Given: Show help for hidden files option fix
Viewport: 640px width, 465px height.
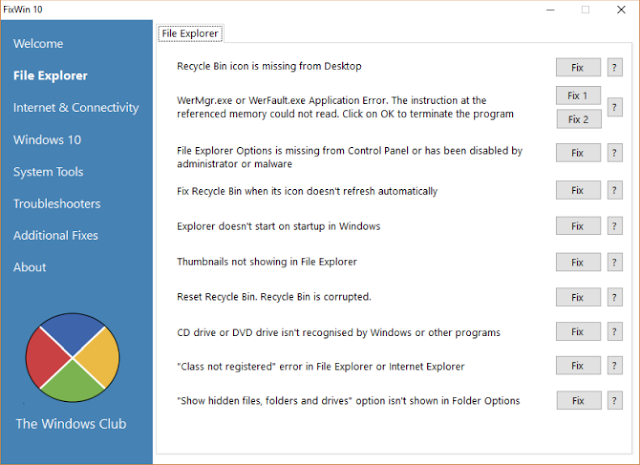Looking at the screenshot, I should click(x=615, y=400).
